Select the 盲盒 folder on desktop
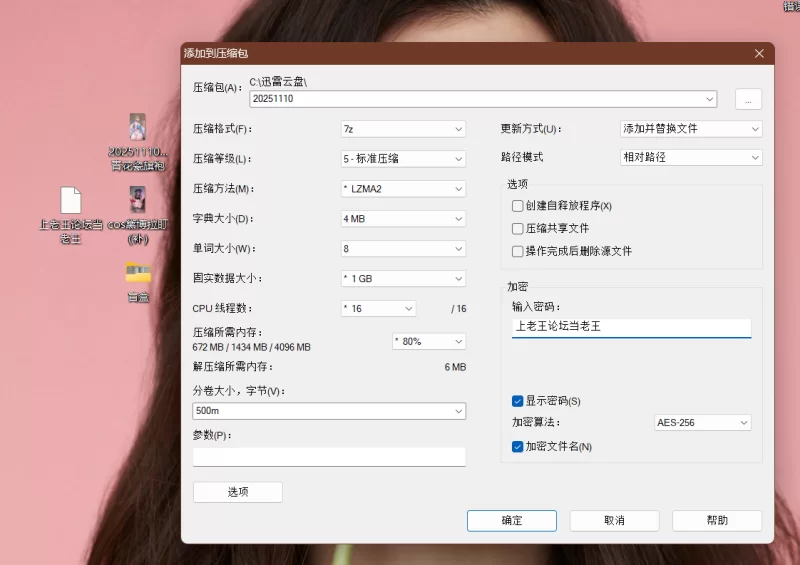The image size is (800, 565). click(137, 273)
